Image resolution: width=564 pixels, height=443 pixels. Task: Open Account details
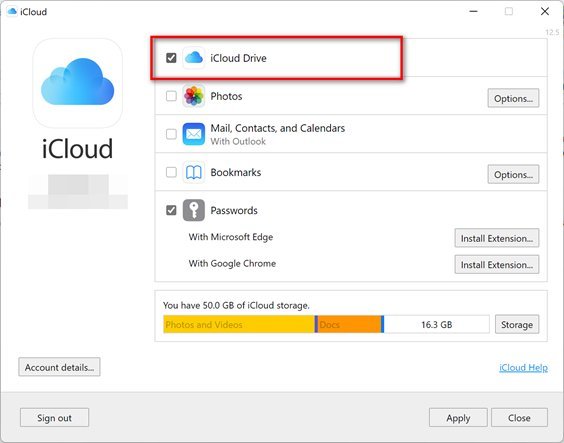coord(59,367)
